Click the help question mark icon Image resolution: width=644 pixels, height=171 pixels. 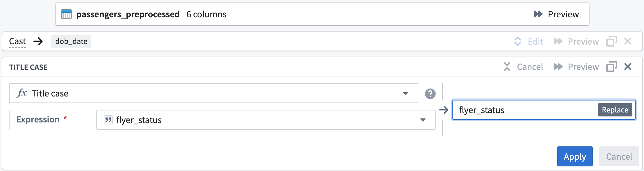coord(430,94)
